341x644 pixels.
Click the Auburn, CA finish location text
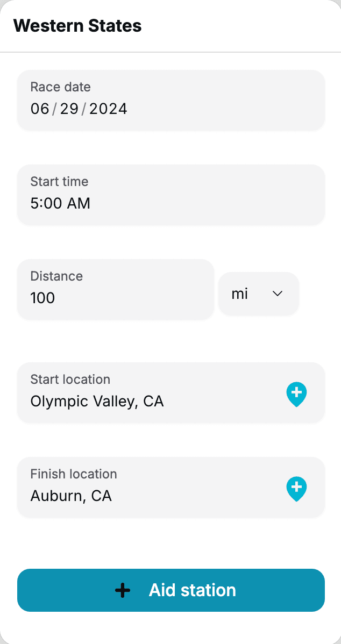71,496
